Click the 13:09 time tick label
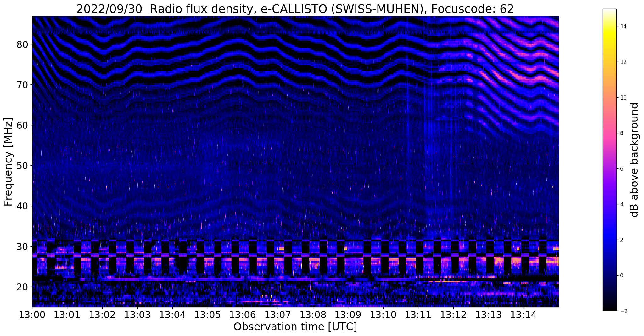The width and height of the screenshot is (644, 336). 348,315
